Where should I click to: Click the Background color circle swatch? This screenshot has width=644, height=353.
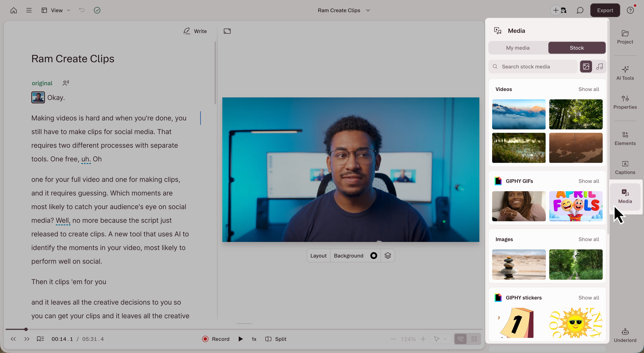374,255
